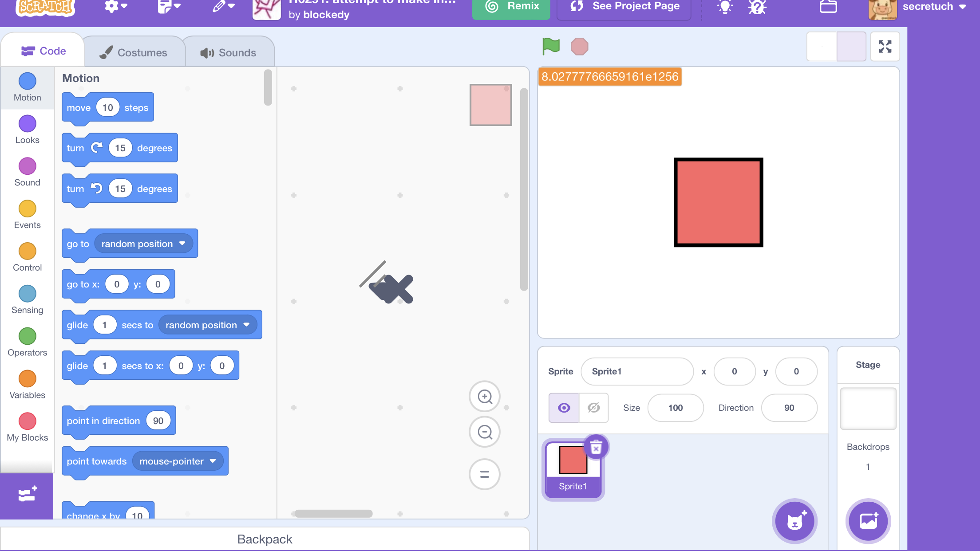Open the Edit pencil menu

223,6
